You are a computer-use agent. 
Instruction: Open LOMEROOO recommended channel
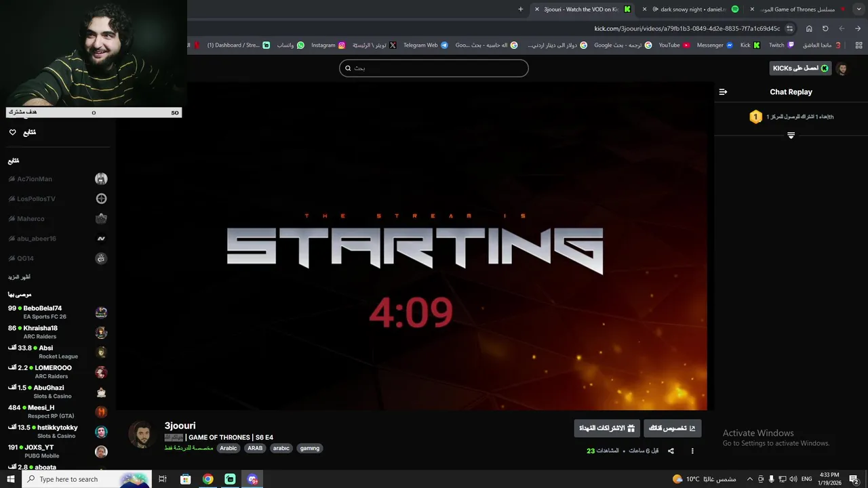[58, 372]
